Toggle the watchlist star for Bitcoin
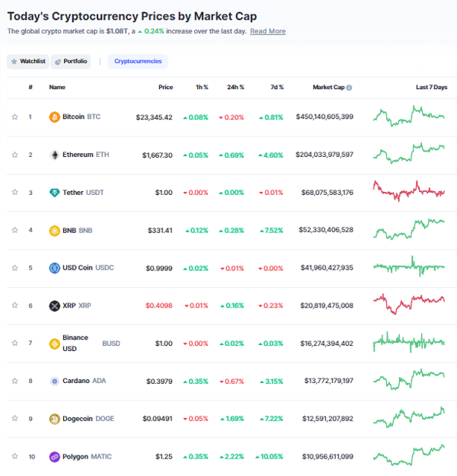This screenshot has width=457, height=476. pyautogui.click(x=14, y=117)
